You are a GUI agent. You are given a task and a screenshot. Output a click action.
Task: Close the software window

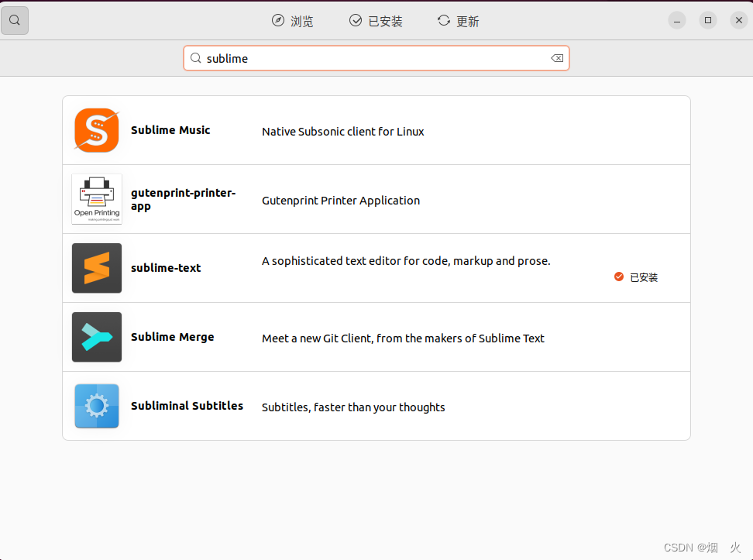[x=739, y=21]
